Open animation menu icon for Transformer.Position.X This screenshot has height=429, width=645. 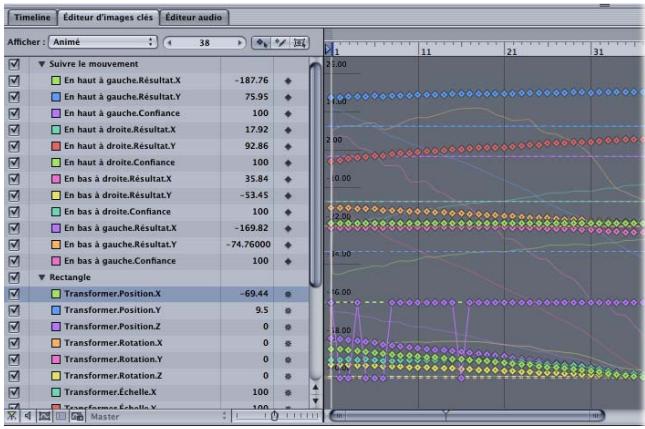coord(288,294)
